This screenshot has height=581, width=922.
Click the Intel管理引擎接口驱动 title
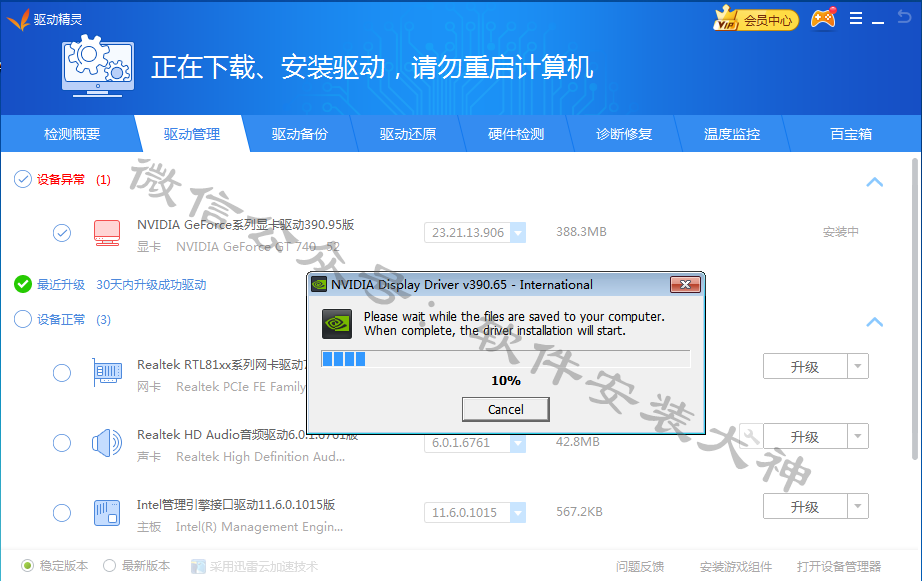tap(236, 504)
